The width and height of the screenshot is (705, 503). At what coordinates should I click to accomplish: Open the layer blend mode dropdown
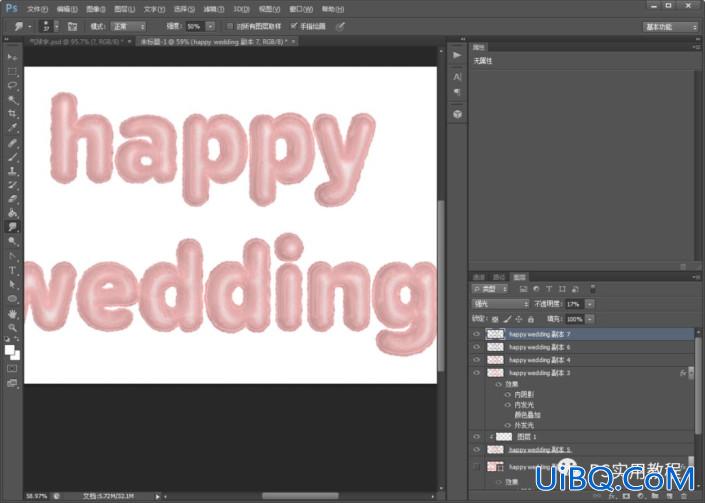[500, 304]
